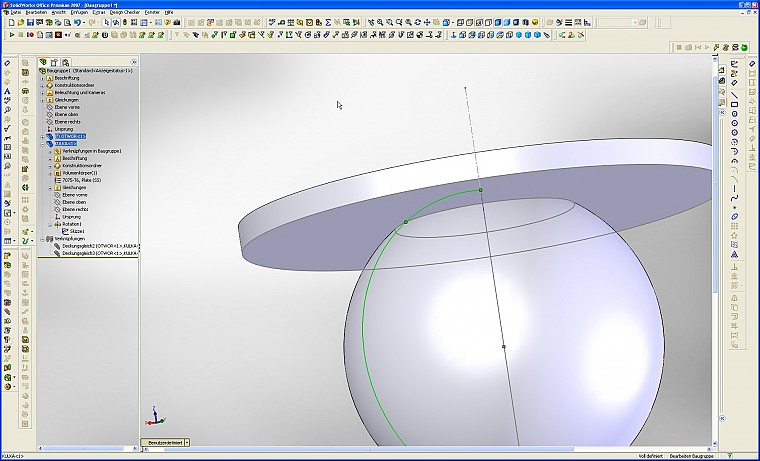Switch to the FeatureManager tree tab
Viewport: 760px width, 461px height.
pos(43,62)
